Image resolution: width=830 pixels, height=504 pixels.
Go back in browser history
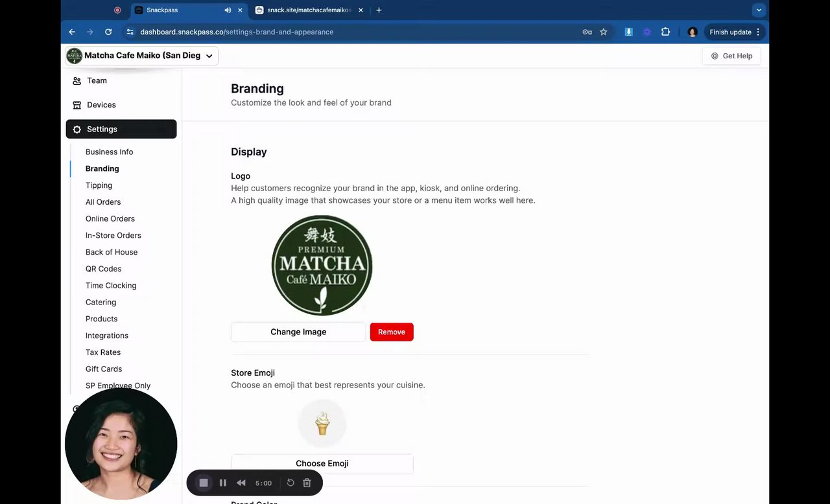click(x=72, y=32)
